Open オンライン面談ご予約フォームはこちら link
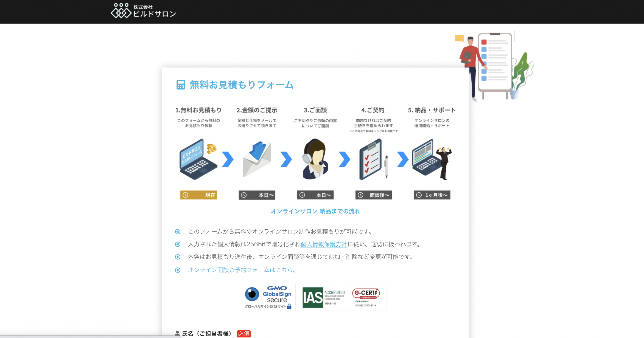The image size is (644, 338). 243,270
